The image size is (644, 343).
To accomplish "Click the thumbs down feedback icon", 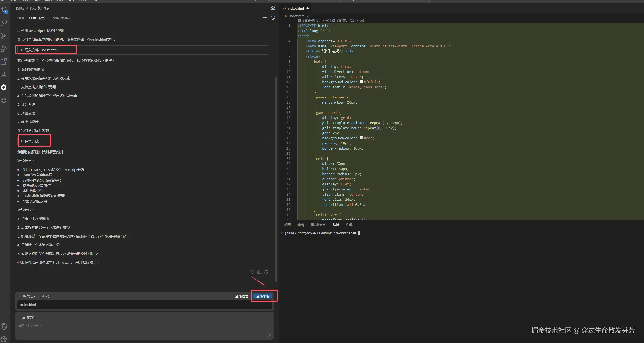I will tap(266, 272).
